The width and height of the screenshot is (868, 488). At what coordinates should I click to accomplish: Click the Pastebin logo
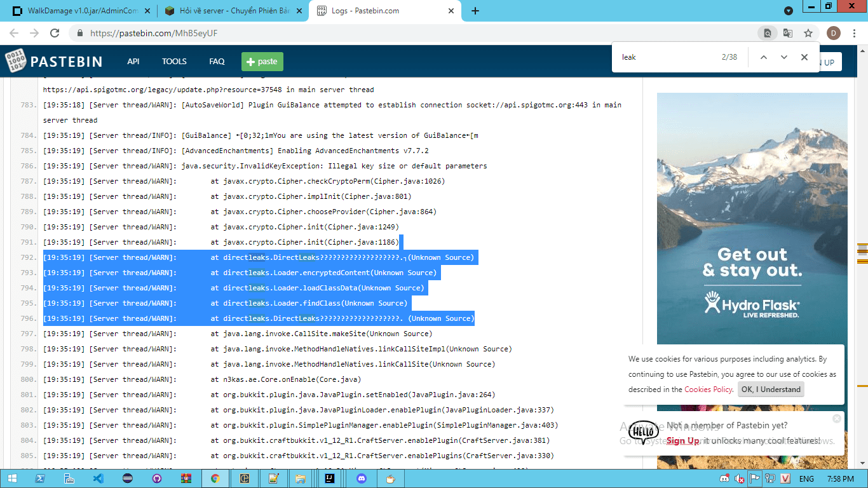click(x=54, y=62)
